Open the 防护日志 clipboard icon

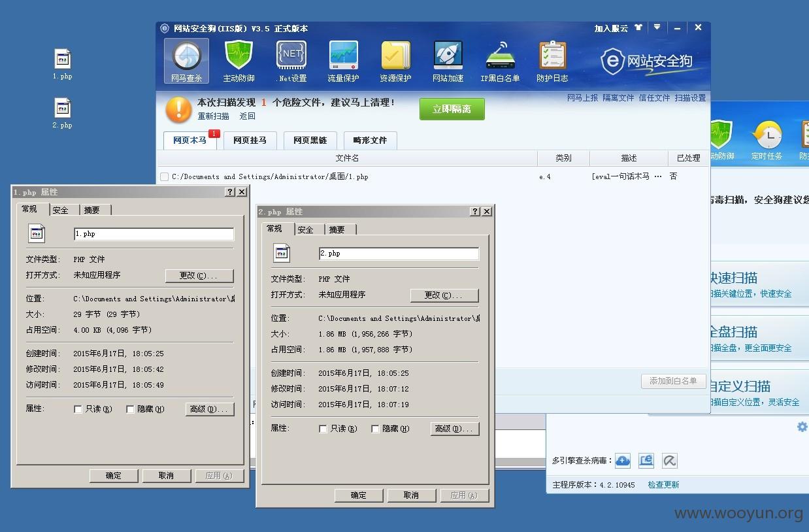(552, 61)
